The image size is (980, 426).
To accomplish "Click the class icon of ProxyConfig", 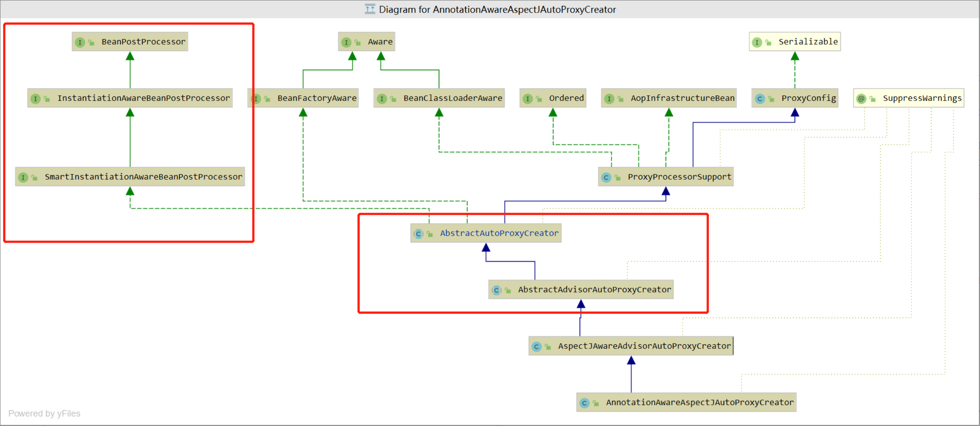I will pyautogui.click(x=760, y=99).
